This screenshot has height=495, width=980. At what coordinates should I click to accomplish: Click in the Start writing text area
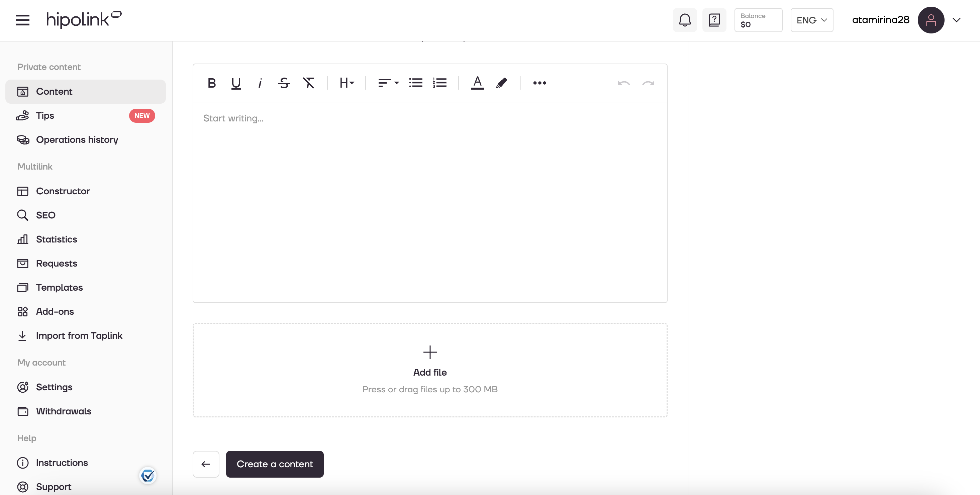(x=430, y=202)
